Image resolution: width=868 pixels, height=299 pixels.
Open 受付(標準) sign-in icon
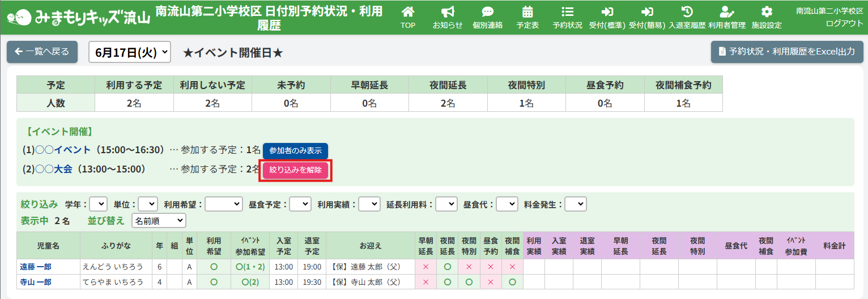(607, 12)
